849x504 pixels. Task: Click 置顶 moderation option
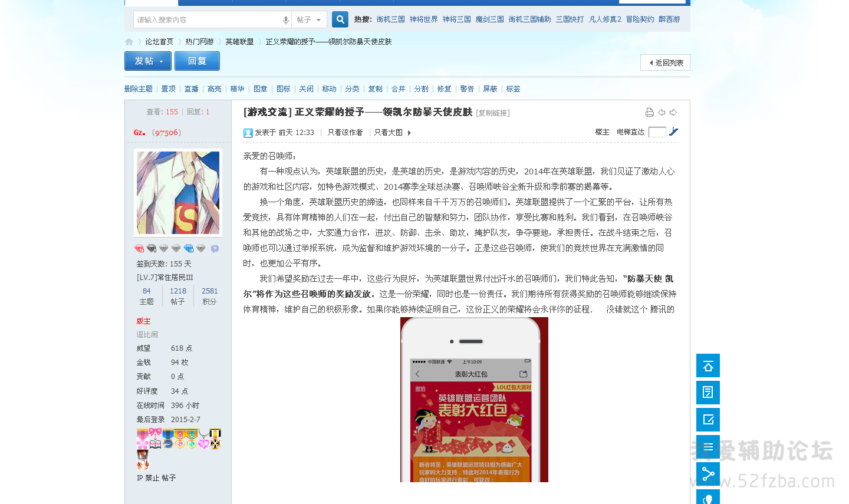[169, 89]
